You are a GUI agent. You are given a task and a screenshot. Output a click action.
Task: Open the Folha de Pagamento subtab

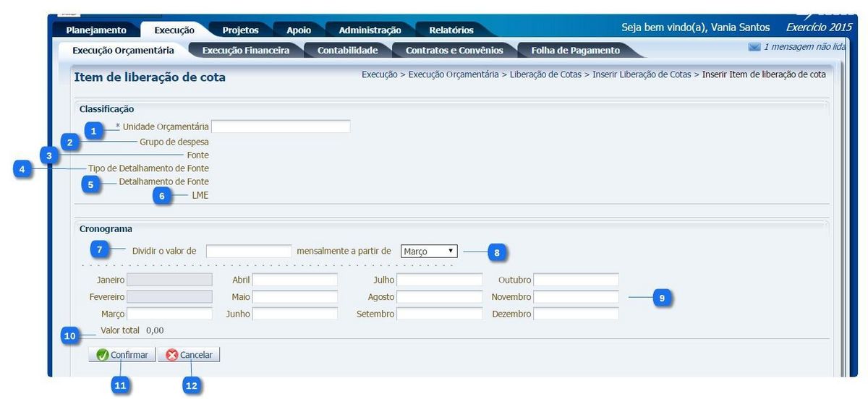[x=575, y=51]
